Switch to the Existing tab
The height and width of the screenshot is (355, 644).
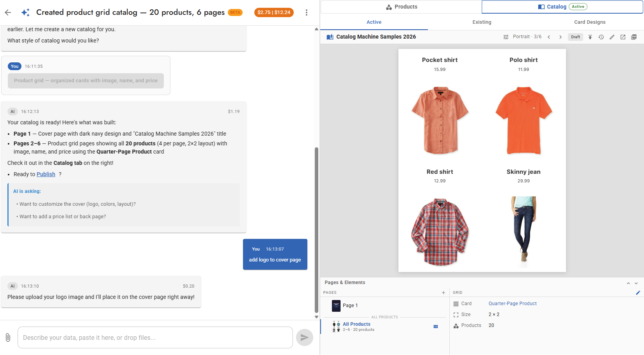[482, 22]
